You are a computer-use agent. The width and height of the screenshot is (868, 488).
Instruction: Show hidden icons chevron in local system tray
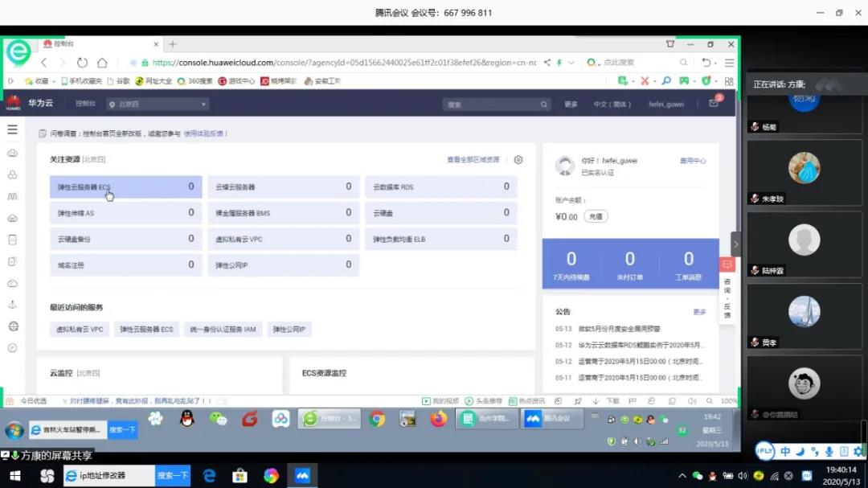[682, 476]
